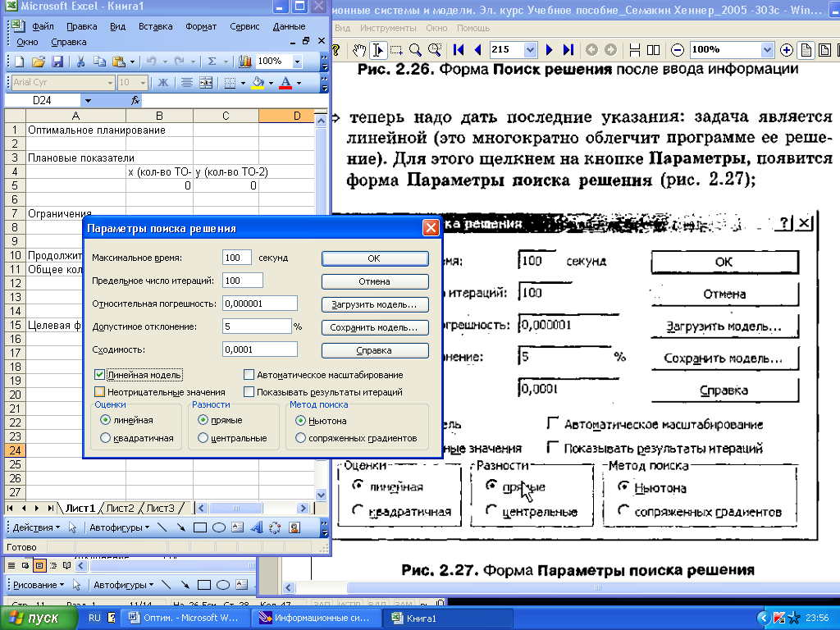Select центральные differences option
The width and height of the screenshot is (840, 630).
(203, 438)
